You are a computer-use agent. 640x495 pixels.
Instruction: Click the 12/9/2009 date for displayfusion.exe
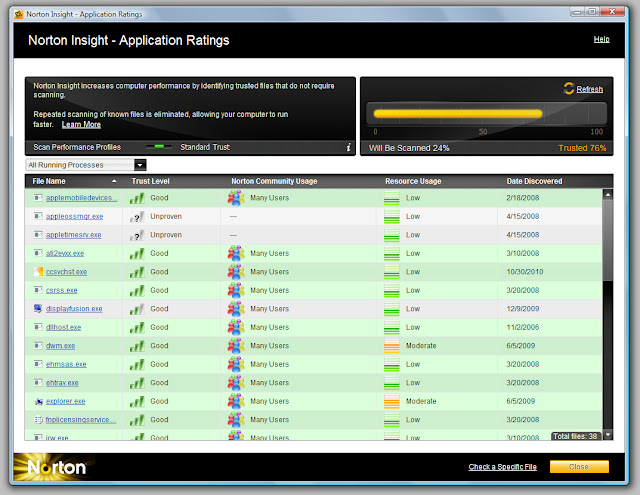coord(522,309)
